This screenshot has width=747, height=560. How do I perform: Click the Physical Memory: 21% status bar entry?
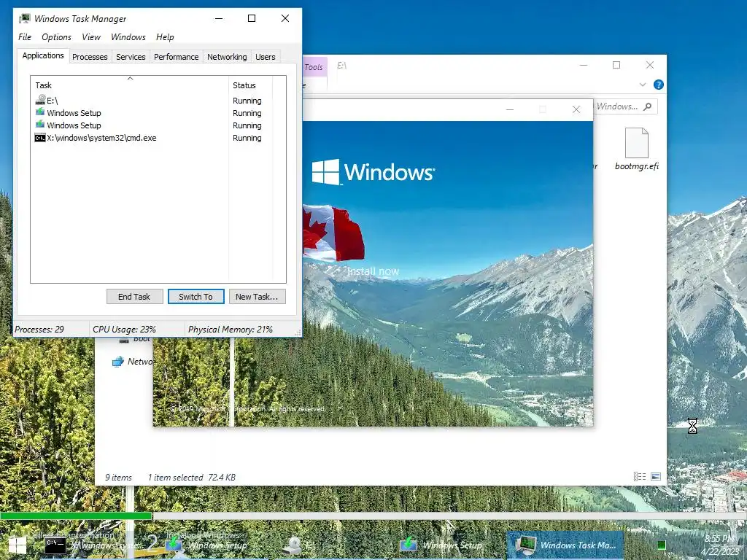coord(231,330)
